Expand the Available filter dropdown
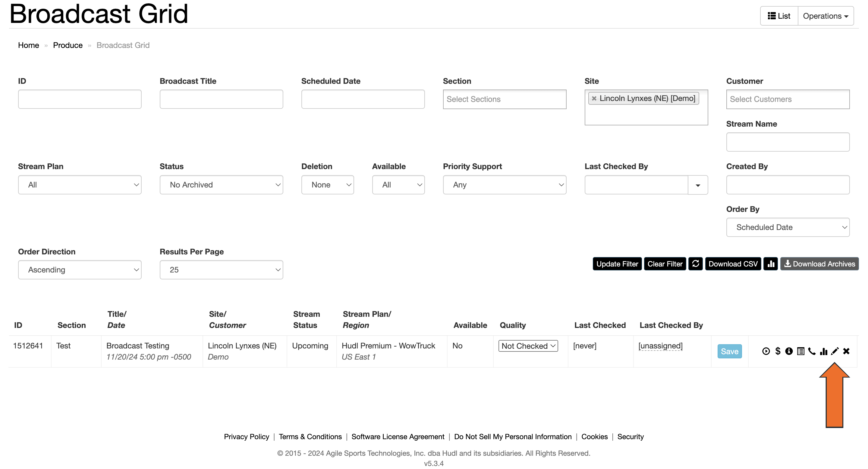Viewport: 868px width, 469px height. (398, 185)
